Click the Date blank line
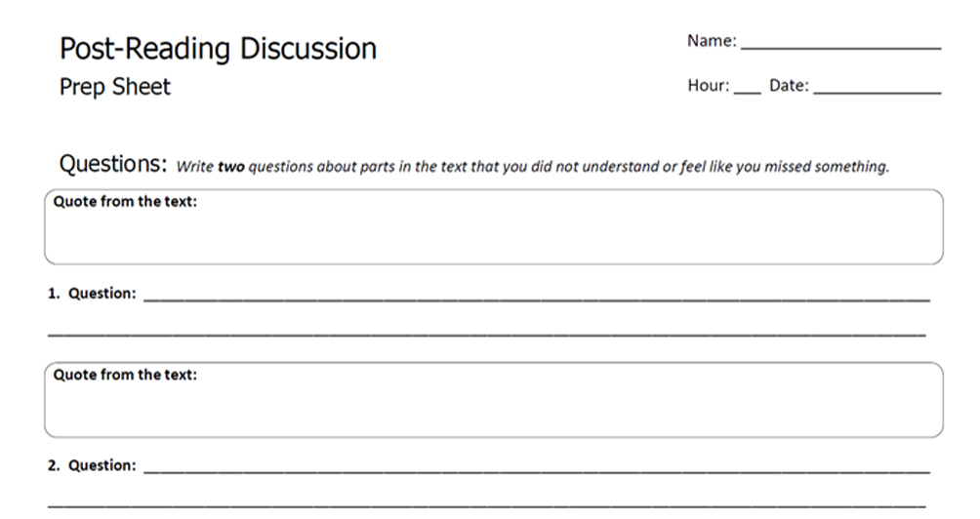Screen dimensions: 980x519 (877, 89)
